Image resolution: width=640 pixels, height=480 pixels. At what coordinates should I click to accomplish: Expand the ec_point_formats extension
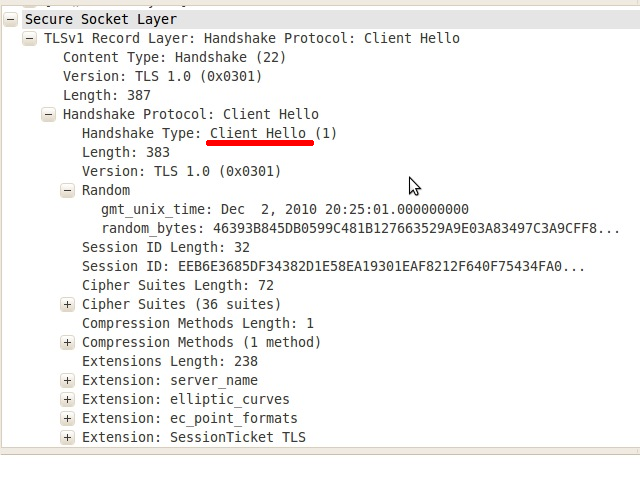67,418
